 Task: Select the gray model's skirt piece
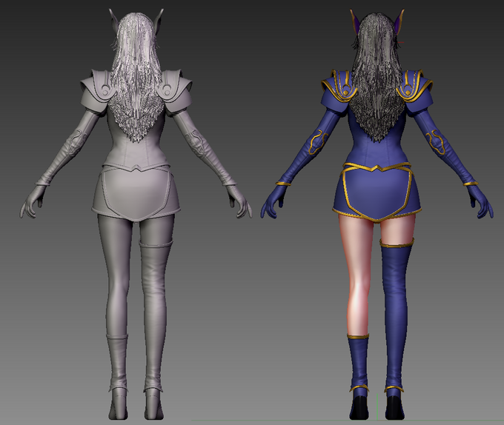(136, 192)
